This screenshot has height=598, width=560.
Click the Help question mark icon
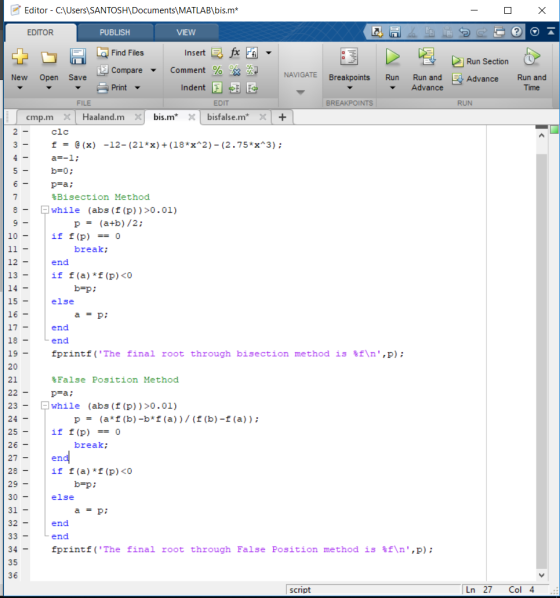pyautogui.click(x=517, y=32)
